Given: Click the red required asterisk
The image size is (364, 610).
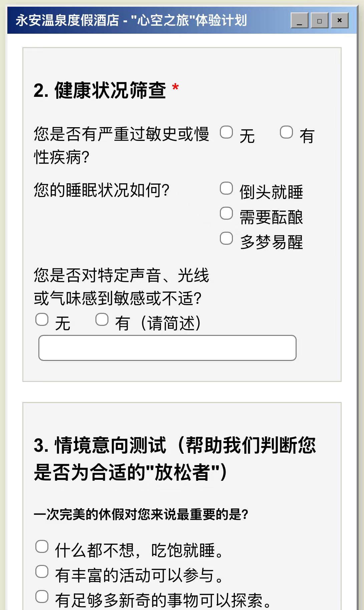Looking at the screenshot, I should click(x=175, y=88).
